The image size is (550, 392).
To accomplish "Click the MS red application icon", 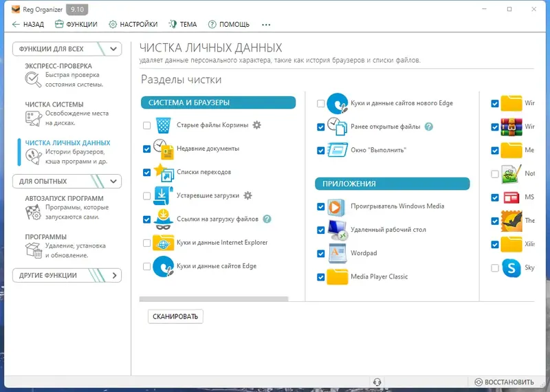I will pyautogui.click(x=511, y=197).
